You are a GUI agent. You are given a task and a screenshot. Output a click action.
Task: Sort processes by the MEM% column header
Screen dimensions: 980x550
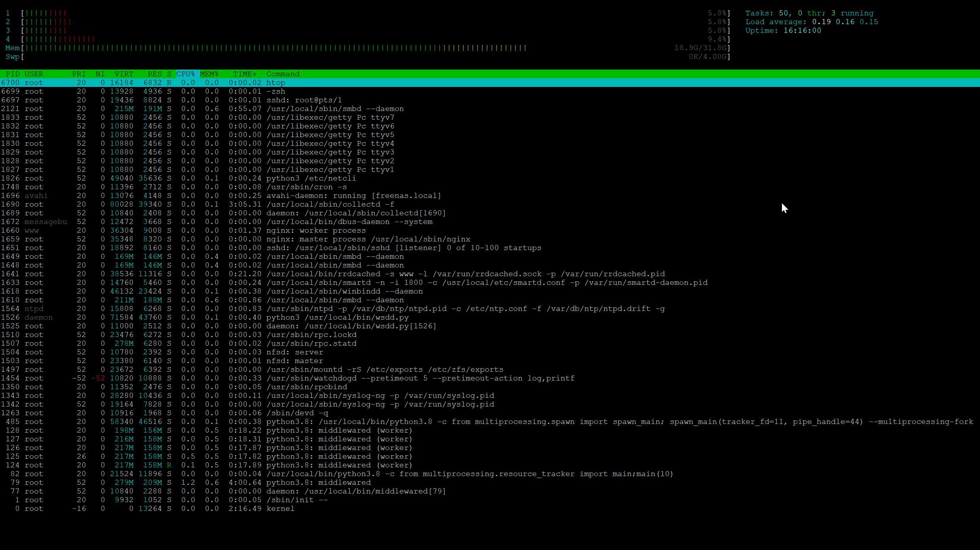[x=209, y=74]
